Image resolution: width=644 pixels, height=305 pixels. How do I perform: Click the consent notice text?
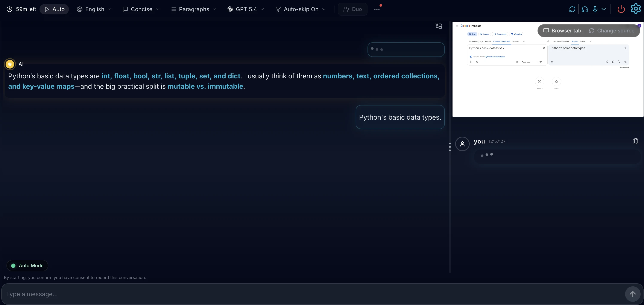coord(75,278)
